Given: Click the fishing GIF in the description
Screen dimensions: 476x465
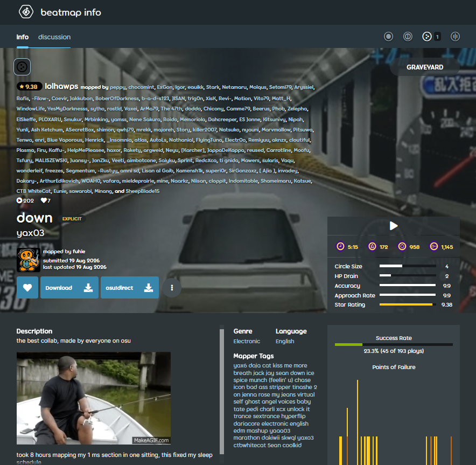Looking at the screenshot, I should pos(94,398).
